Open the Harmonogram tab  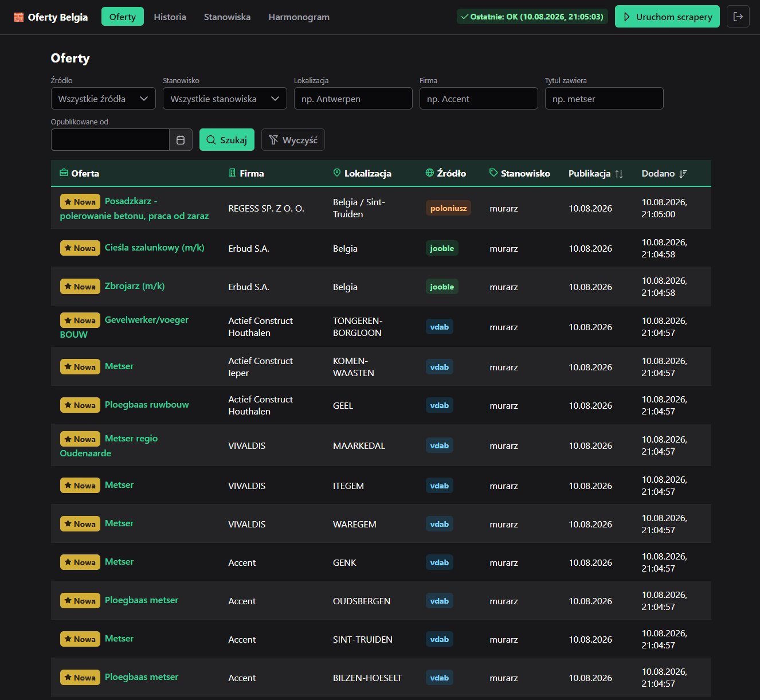pyautogui.click(x=299, y=17)
